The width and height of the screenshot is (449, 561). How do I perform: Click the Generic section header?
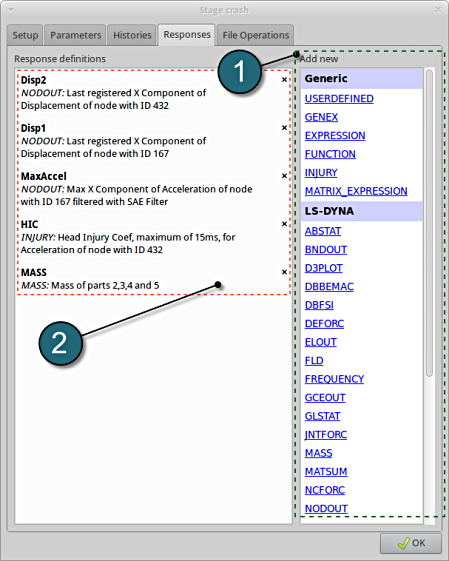(362, 79)
